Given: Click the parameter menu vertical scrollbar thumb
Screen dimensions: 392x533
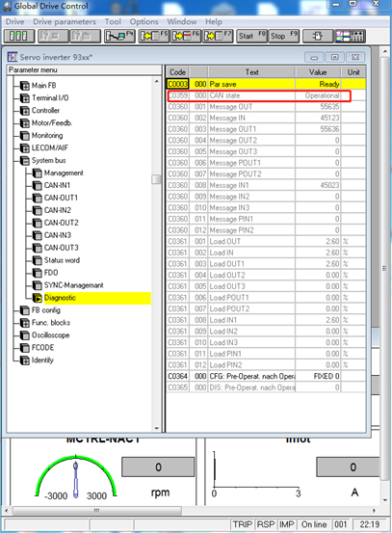Looking at the screenshot, I should click(x=156, y=179).
